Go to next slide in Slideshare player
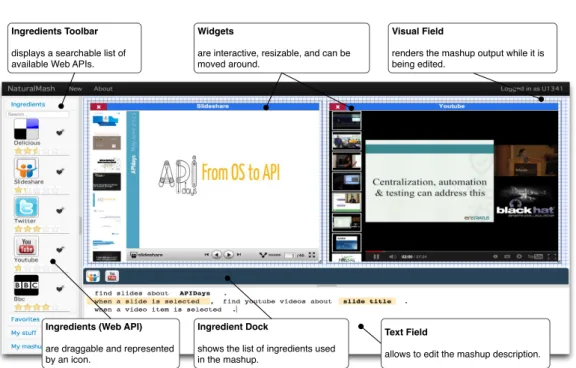The height and width of the screenshot is (368, 576). point(228,254)
